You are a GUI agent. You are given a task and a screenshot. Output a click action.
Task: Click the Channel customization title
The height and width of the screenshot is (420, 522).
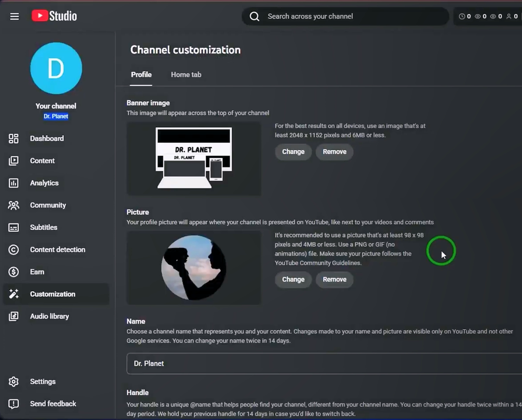[185, 50]
